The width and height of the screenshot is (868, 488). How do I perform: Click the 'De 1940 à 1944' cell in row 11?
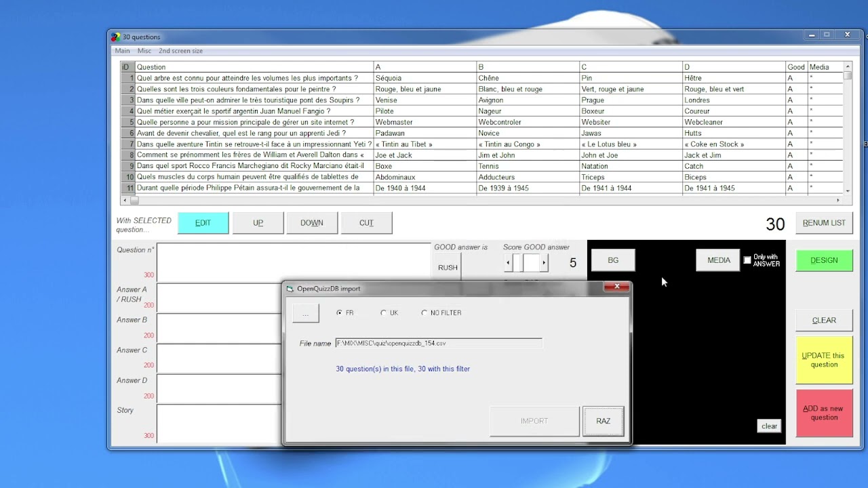425,188
